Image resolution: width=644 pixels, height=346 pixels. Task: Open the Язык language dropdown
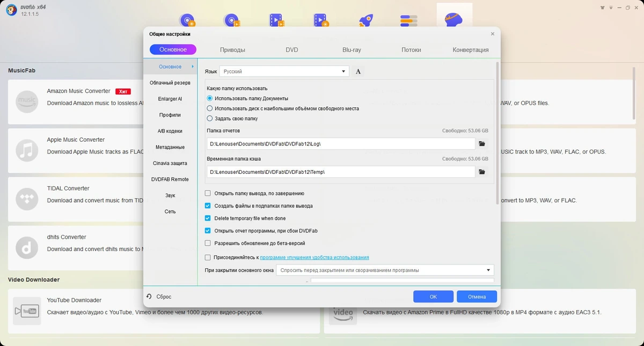(284, 71)
